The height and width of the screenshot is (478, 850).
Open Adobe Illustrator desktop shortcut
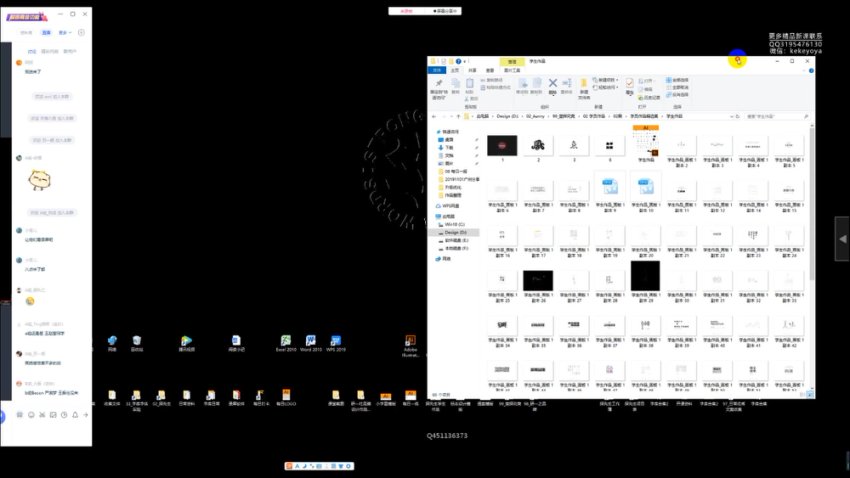pyautogui.click(x=410, y=346)
